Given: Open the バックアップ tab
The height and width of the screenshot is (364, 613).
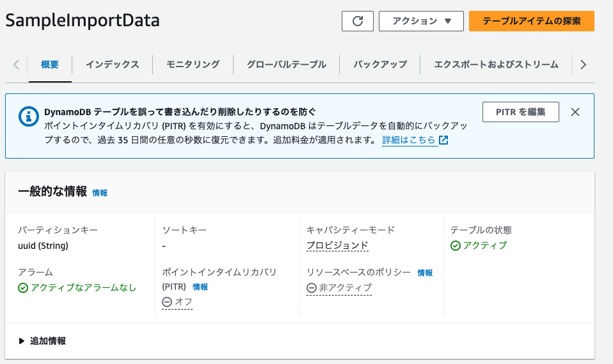Looking at the screenshot, I should click(x=380, y=64).
